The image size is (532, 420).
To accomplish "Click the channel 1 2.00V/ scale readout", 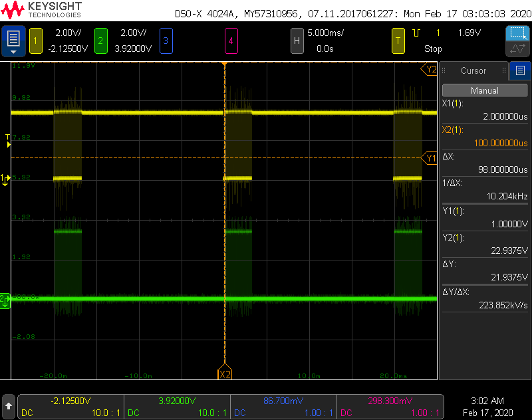I will click(x=68, y=33).
